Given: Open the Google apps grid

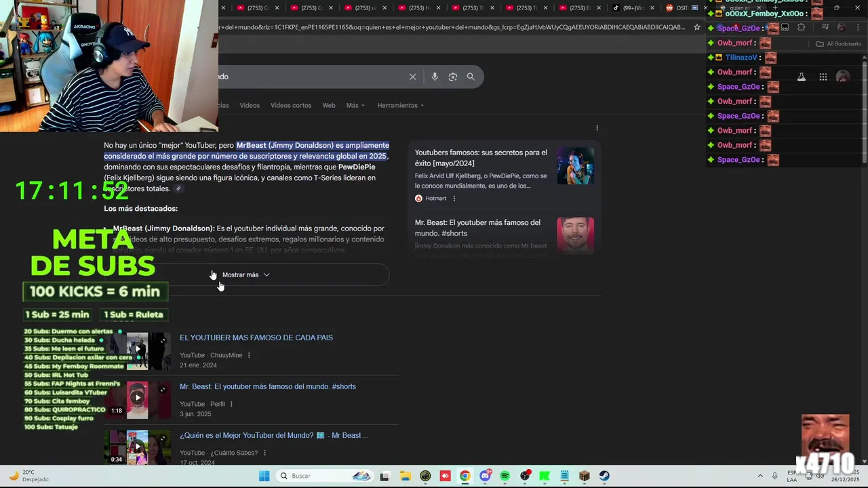Looking at the screenshot, I should (823, 77).
